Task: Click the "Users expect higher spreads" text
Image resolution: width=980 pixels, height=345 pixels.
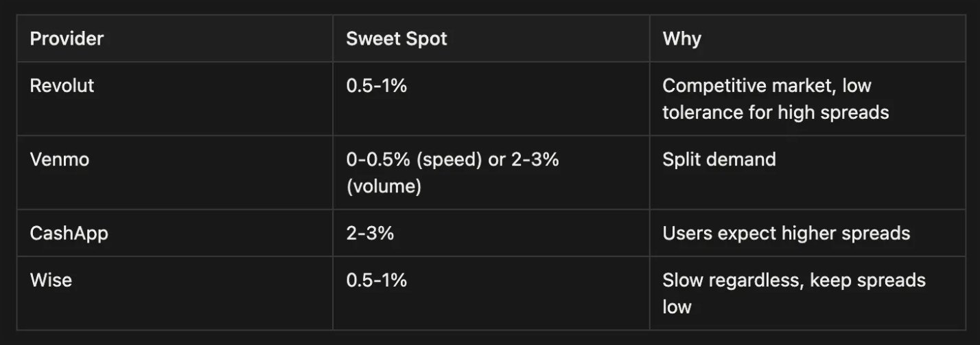Action: [x=786, y=233]
